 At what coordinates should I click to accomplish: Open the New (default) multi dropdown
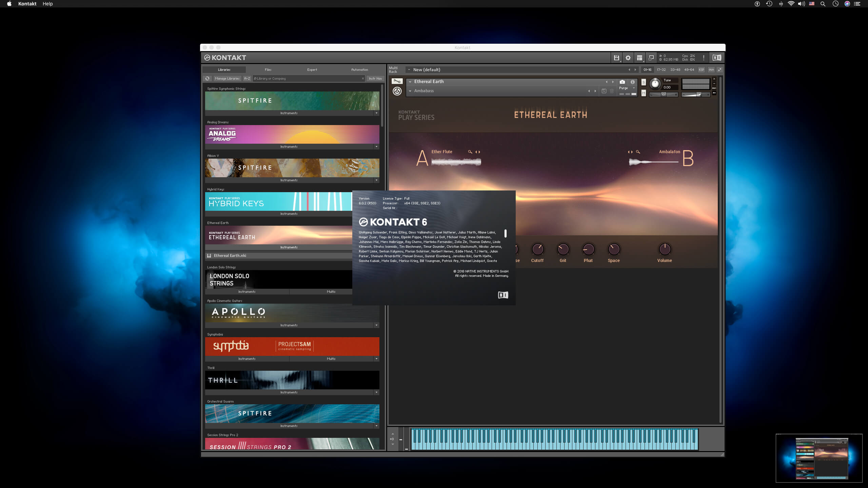pos(409,70)
